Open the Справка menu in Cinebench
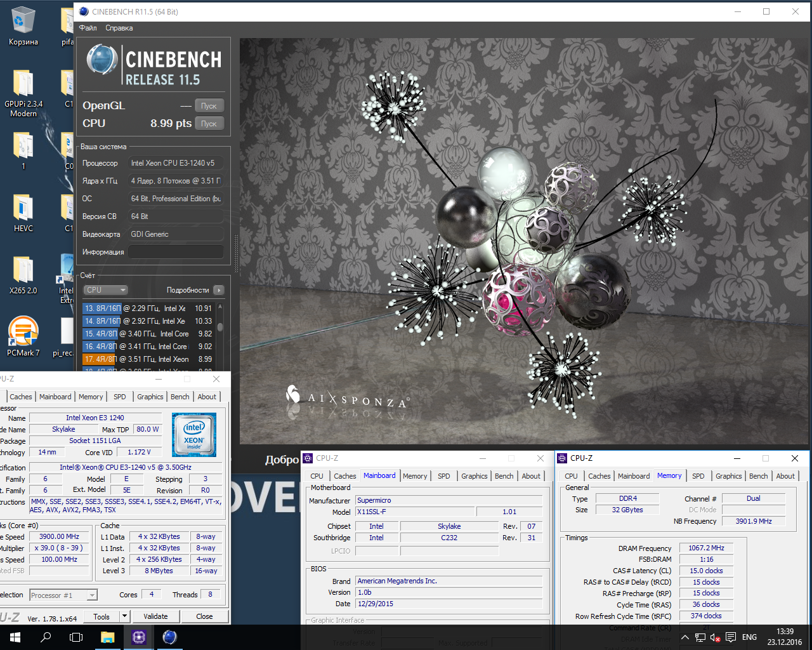This screenshot has height=650, width=812. tap(119, 28)
